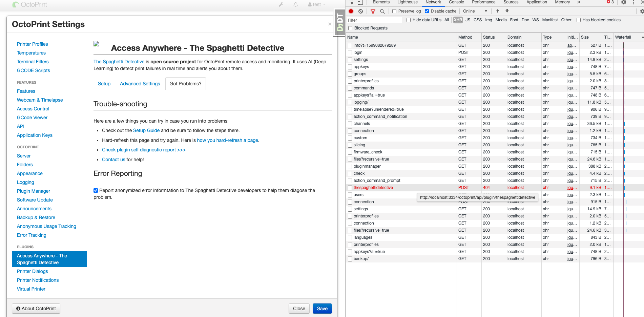The width and height of the screenshot is (644, 317).
Task: Select Plugin Manager in settings sidebar
Action: click(34, 191)
